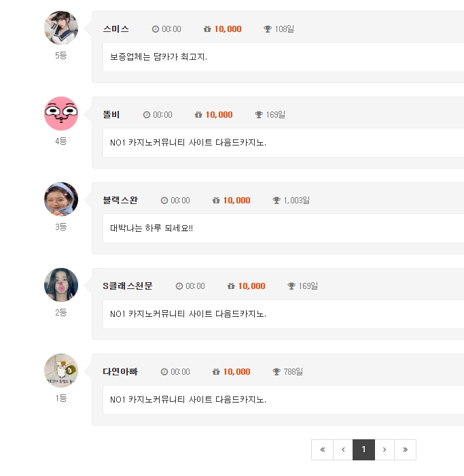Open 블랙스완 user profile name
Image resolution: width=464 pixels, height=476 pixels.
(x=120, y=201)
